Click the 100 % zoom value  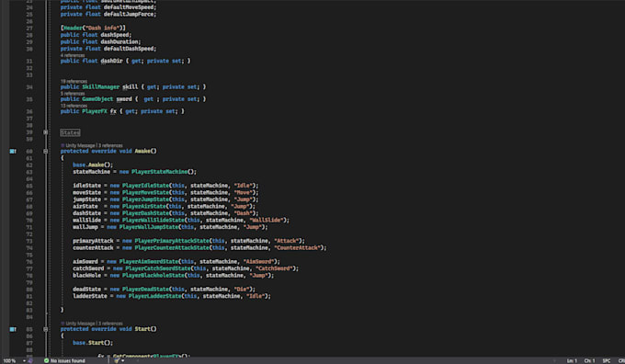9,360
